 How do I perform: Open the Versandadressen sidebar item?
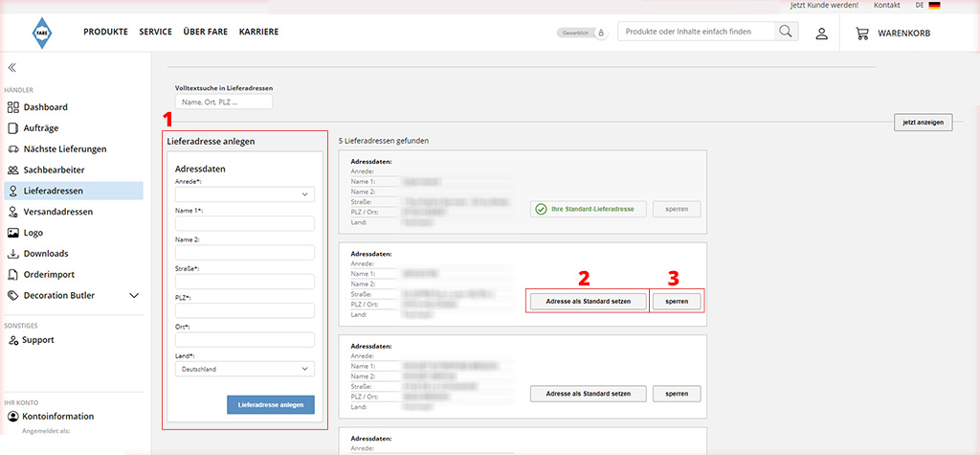pyautogui.click(x=57, y=212)
